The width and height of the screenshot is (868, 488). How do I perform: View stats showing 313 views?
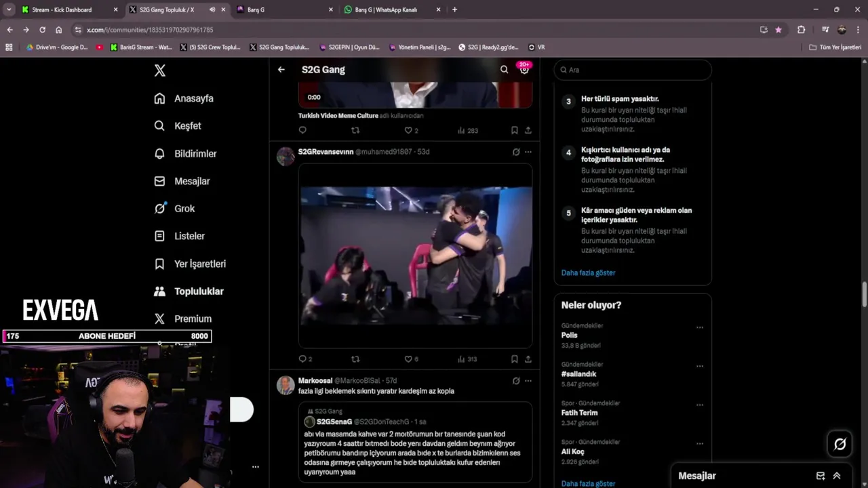[x=467, y=359]
